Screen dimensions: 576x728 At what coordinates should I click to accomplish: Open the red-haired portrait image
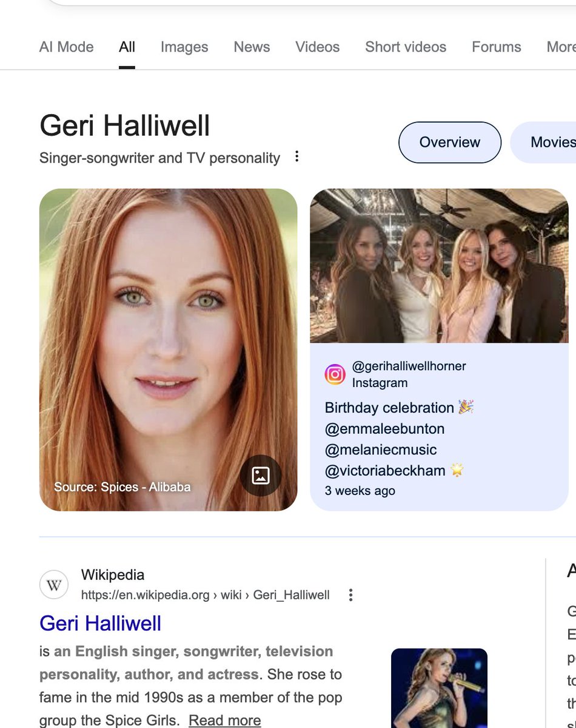coord(169,349)
